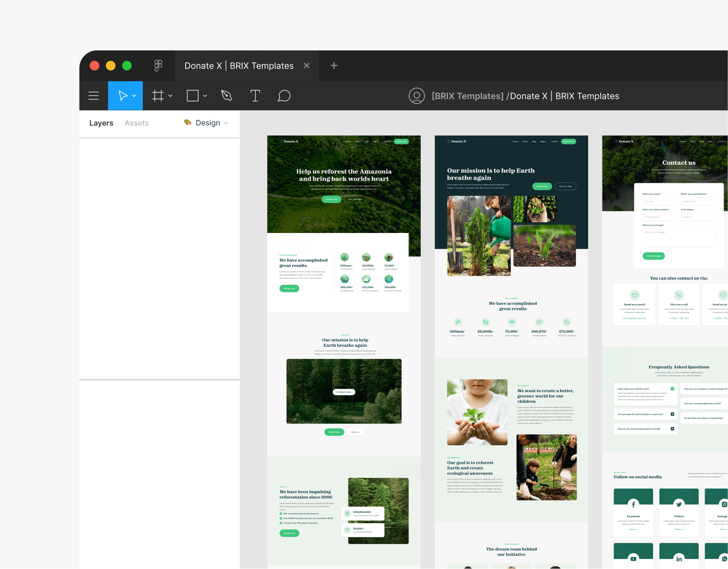Image resolution: width=728 pixels, height=569 pixels.
Task: Expand the partnerships or sponsors FAQ
Action: point(672,414)
